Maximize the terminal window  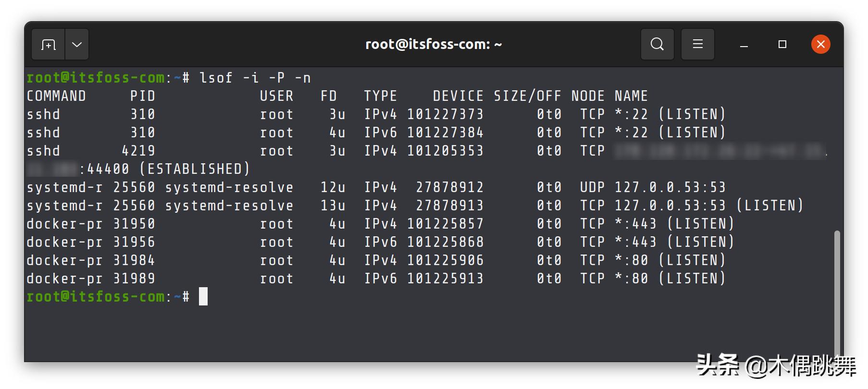(x=782, y=44)
